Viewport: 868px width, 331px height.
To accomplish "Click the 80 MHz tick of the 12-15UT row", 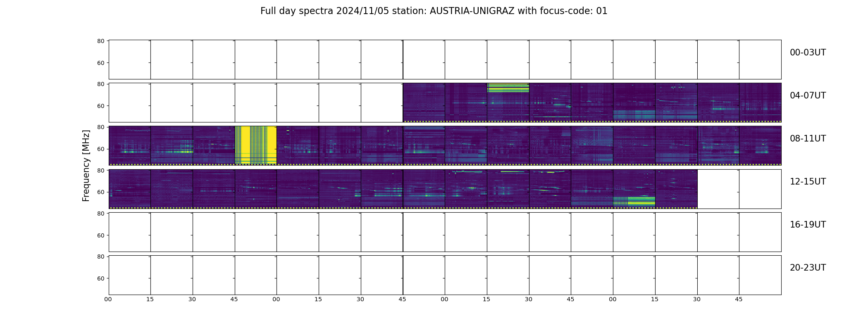I will pyautogui.click(x=100, y=170).
